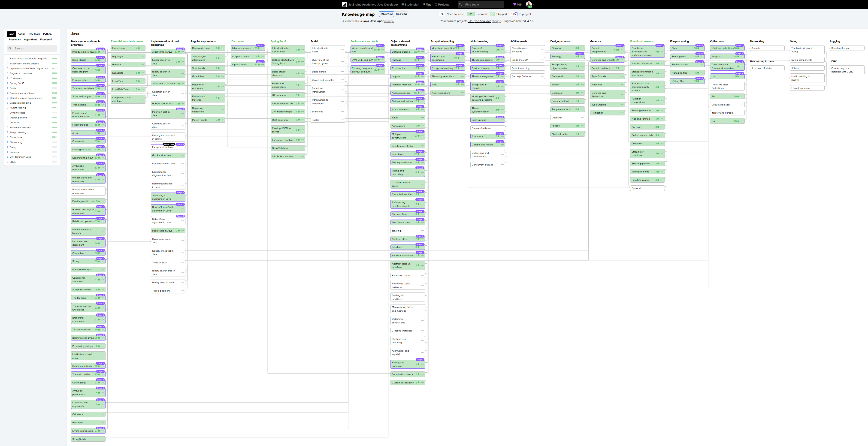
Task: Open three-dot menu on Custom serialization card
Action: (x=423, y=383)
